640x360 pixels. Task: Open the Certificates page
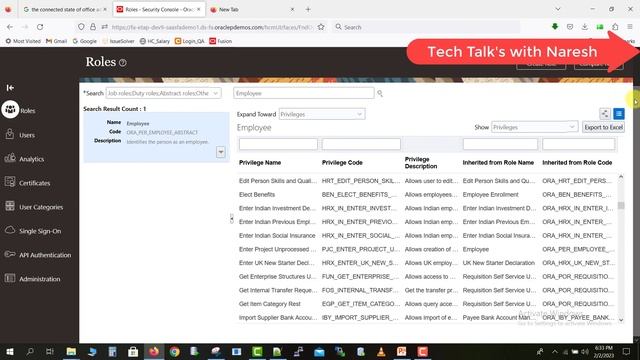pos(35,183)
